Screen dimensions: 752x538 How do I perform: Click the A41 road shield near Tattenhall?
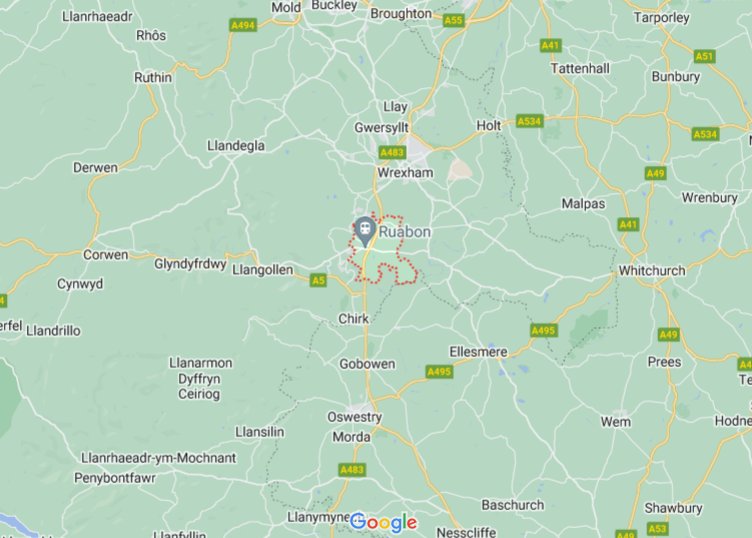point(550,46)
